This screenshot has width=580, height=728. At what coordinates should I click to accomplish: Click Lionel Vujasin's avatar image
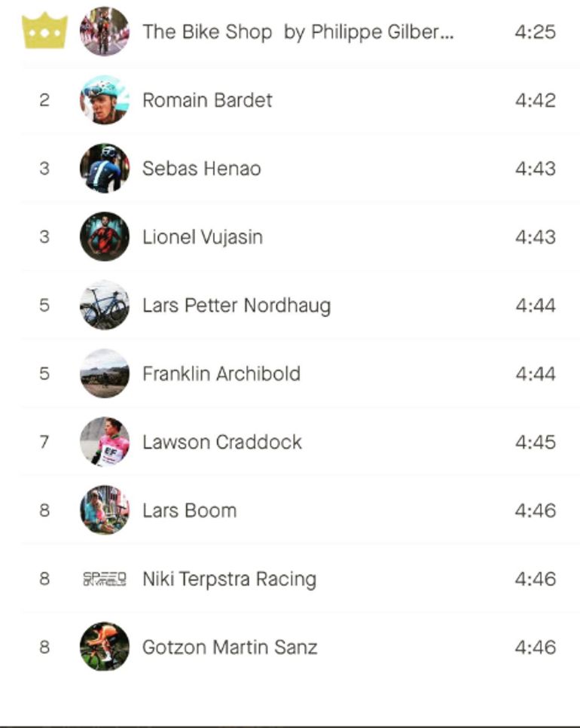(105, 237)
